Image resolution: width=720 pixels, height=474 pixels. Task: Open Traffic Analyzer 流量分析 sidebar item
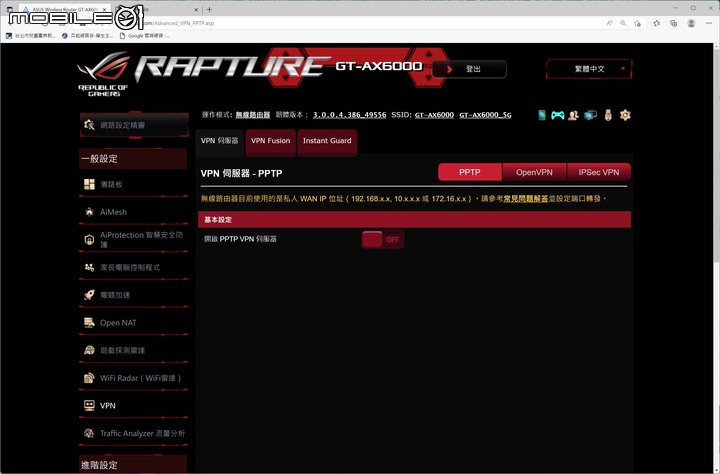click(133, 433)
